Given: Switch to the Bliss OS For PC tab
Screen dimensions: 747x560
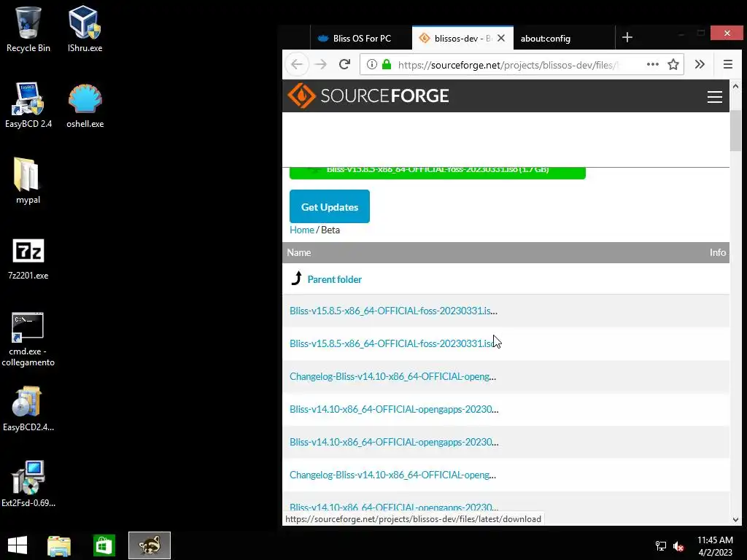Looking at the screenshot, I should (x=361, y=38).
